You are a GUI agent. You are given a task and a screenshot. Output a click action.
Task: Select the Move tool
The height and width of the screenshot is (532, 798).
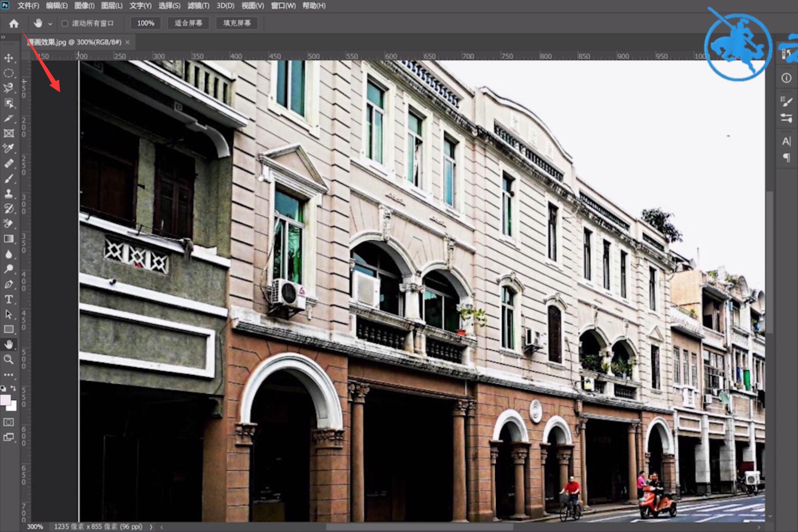[x=9, y=58]
